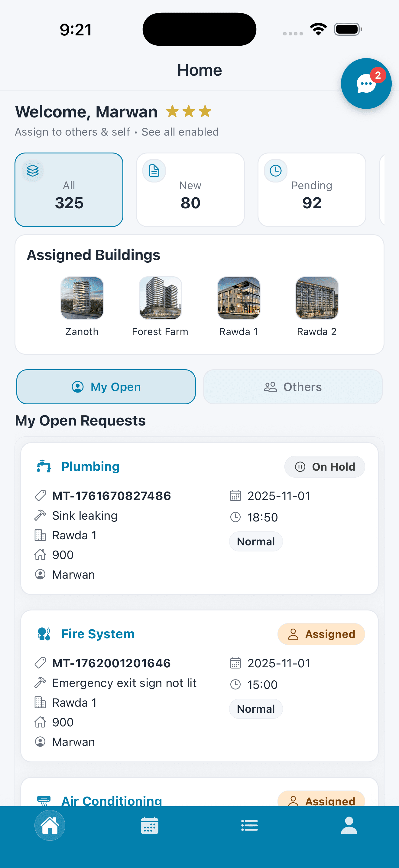Click Normal priority badge on Fire System card
399x868 pixels.
(256, 709)
